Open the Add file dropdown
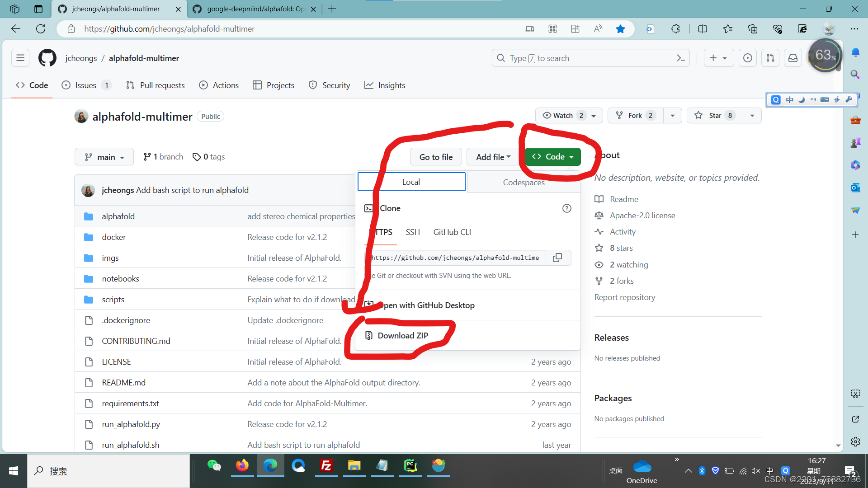Image resolution: width=868 pixels, height=488 pixels. click(493, 157)
